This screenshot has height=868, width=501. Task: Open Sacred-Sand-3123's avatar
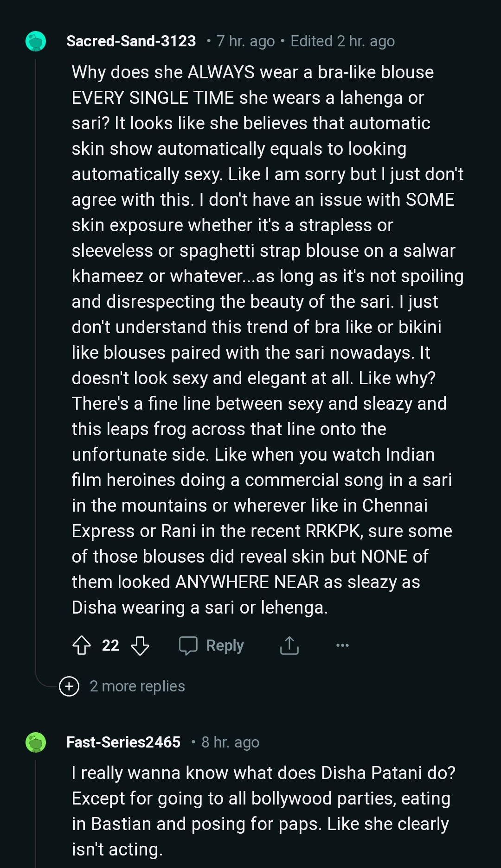[x=36, y=41]
